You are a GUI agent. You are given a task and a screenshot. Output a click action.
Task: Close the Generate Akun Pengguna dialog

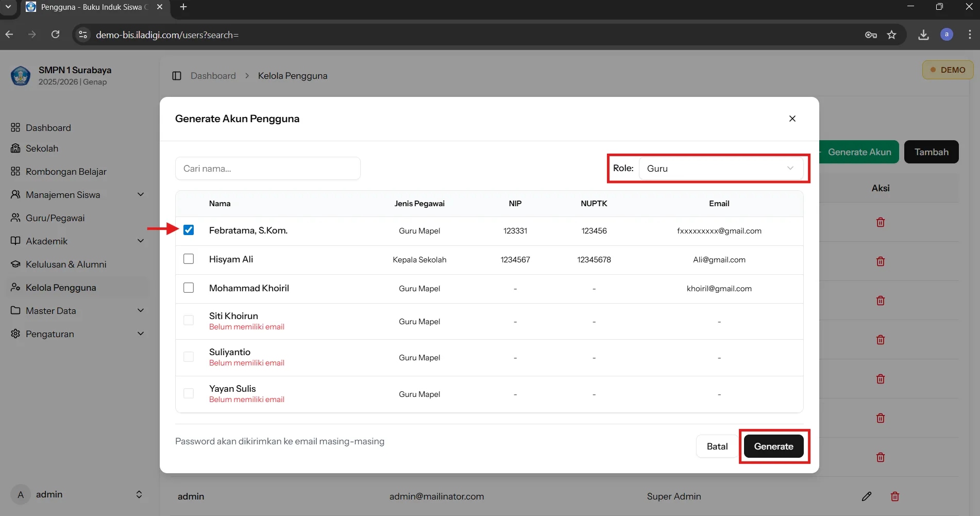pyautogui.click(x=792, y=119)
